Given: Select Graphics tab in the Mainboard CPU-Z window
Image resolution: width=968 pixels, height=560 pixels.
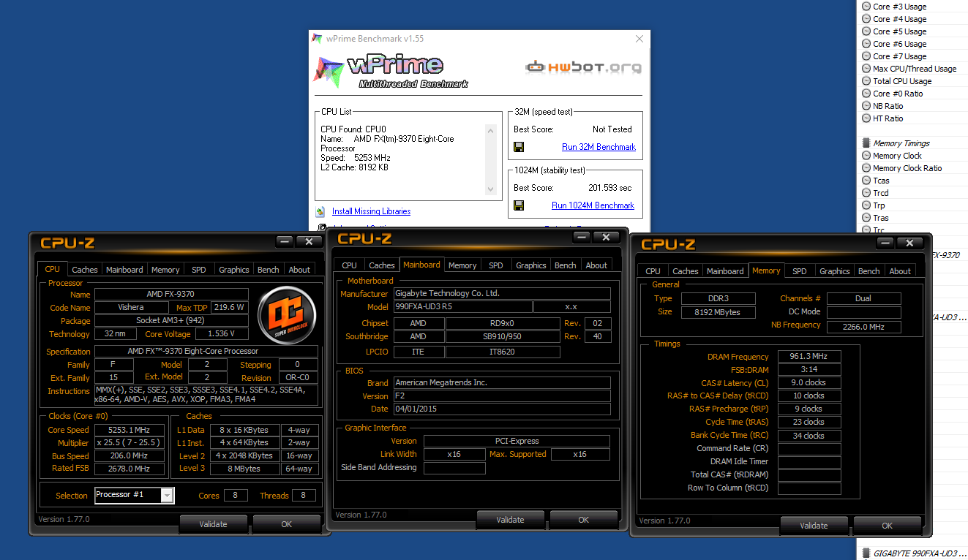Looking at the screenshot, I should (x=531, y=265).
